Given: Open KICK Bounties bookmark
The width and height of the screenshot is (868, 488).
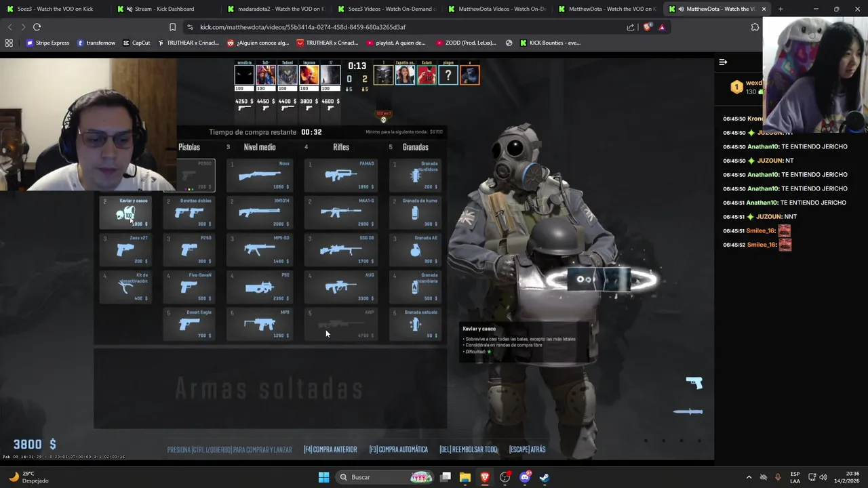Looking at the screenshot, I should (x=550, y=43).
